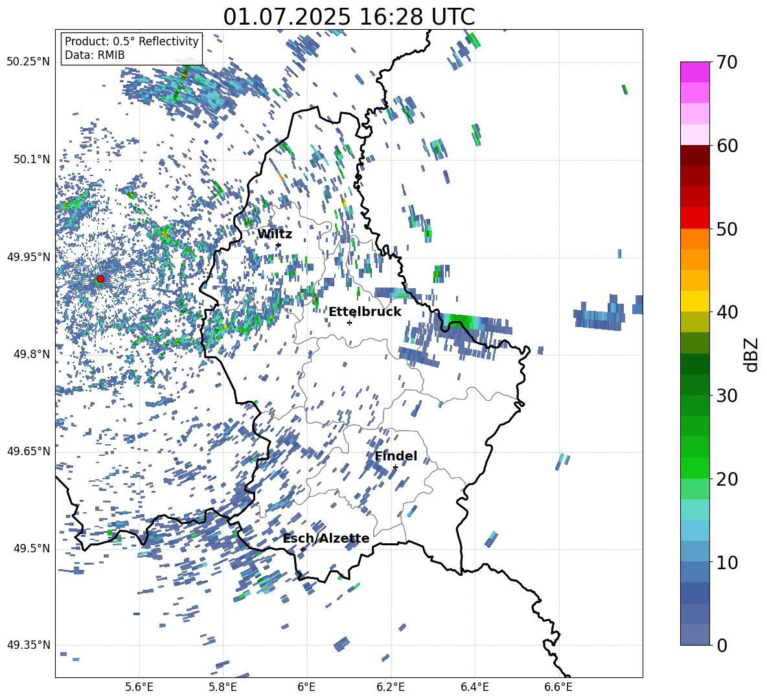Click the Findel location cross marker

pyautogui.click(x=395, y=468)
